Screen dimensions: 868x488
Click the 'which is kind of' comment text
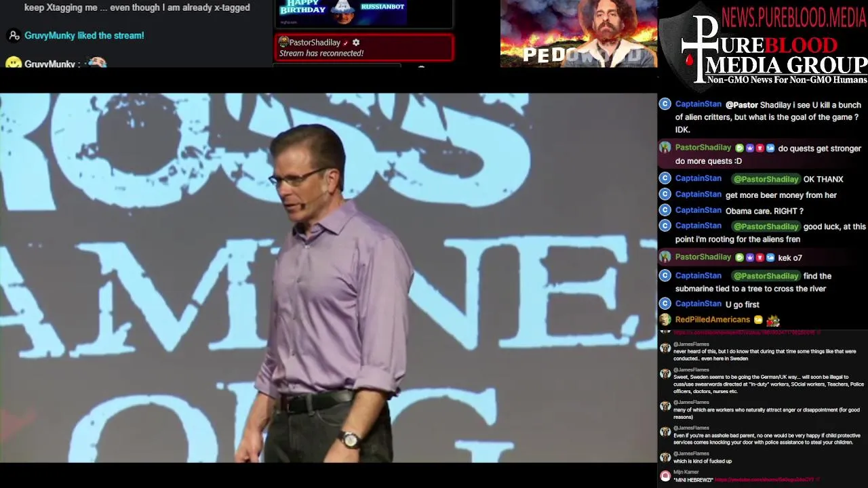[x=703, y=461]
